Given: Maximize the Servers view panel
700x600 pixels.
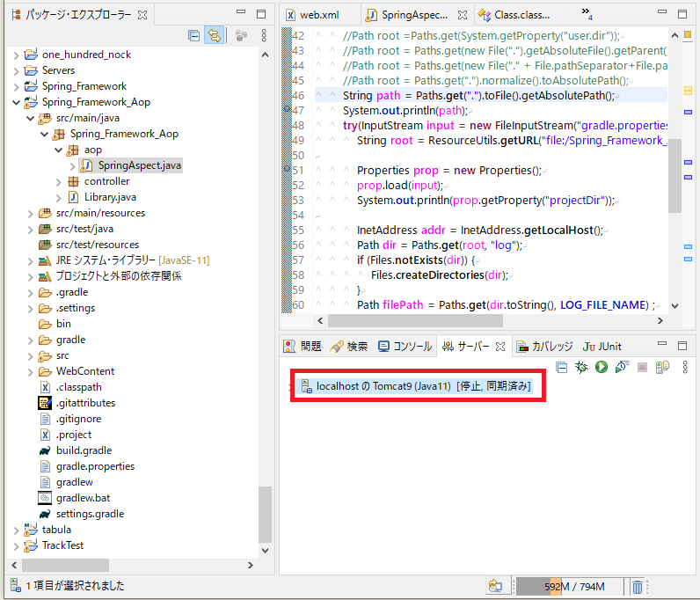Looking at the screenshot, I should point(682,346).
